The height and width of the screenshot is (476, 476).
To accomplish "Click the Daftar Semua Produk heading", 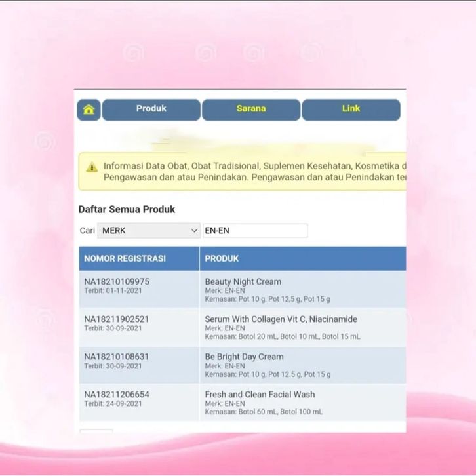I will (x=127, y=210).
